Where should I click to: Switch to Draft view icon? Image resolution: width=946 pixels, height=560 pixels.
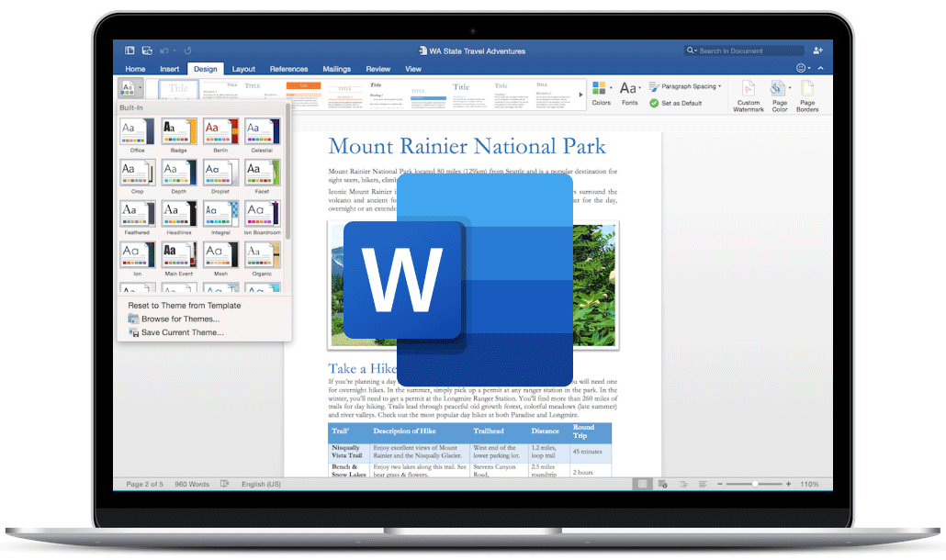point(703,484)
